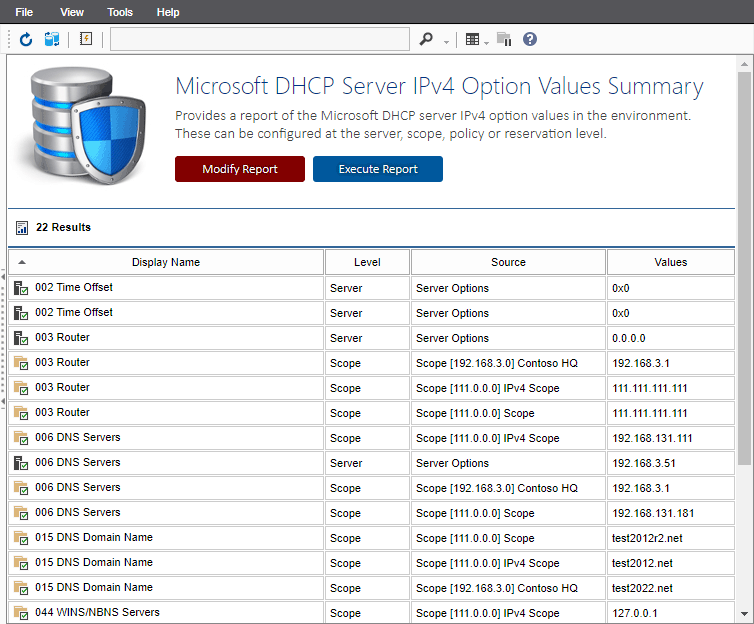
Task: Select the value cell test2012.net
Action: (x=671, y=563)
